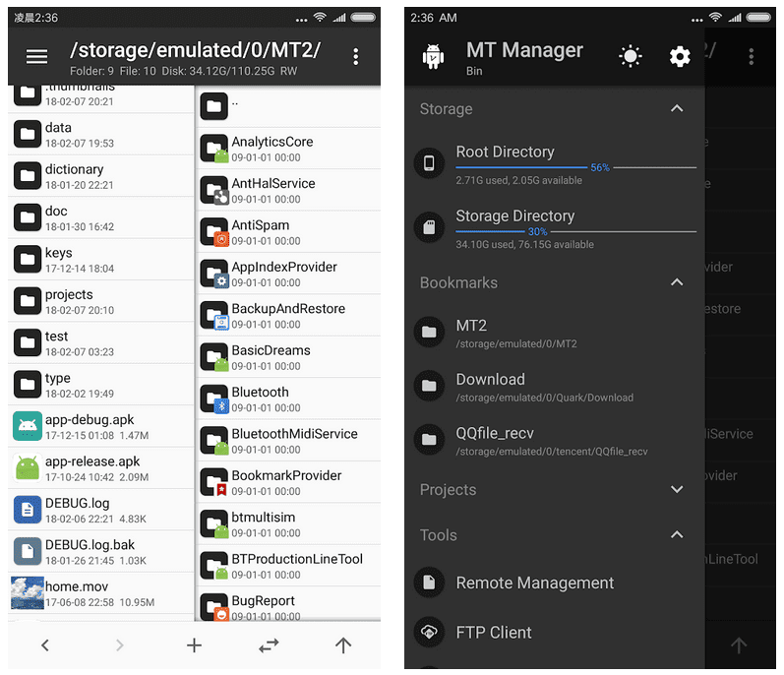Viewport: 784px width, 675px height.
Task: Select the app-release.apk Android icon
Action: (28, 468)
